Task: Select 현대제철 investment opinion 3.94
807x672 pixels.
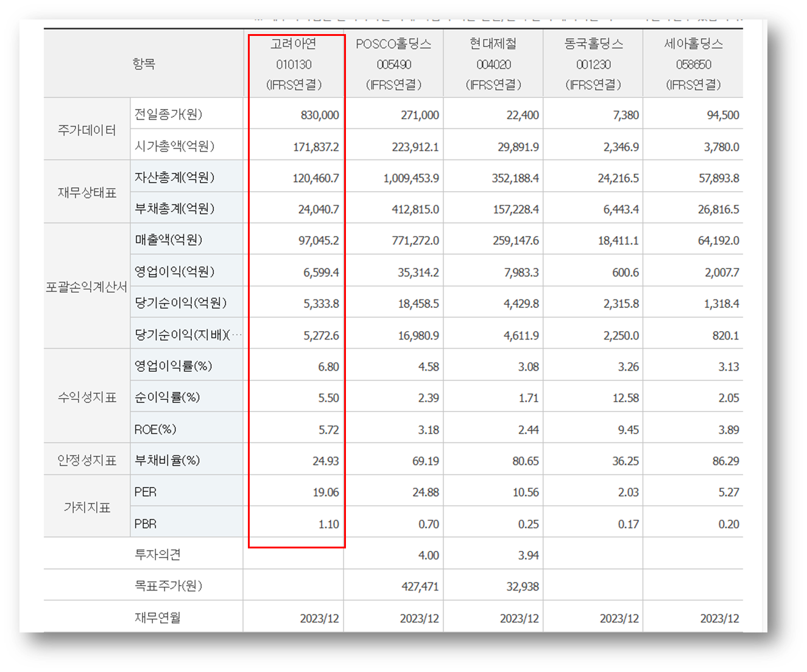Action: (x=529, y=556)
